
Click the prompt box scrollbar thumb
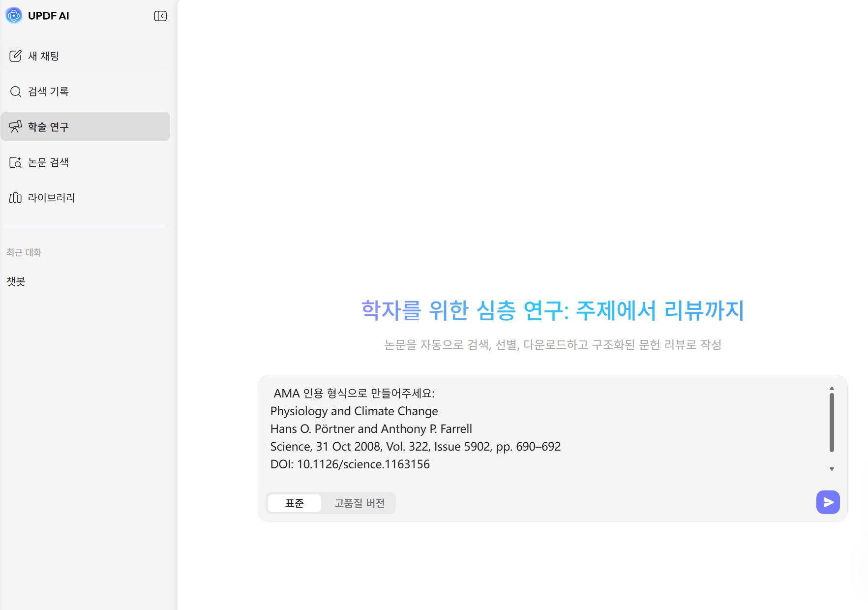(x=832, y=422)
